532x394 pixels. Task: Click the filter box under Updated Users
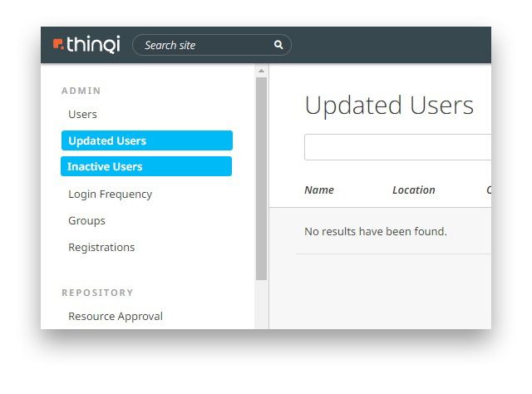point(397,147)
